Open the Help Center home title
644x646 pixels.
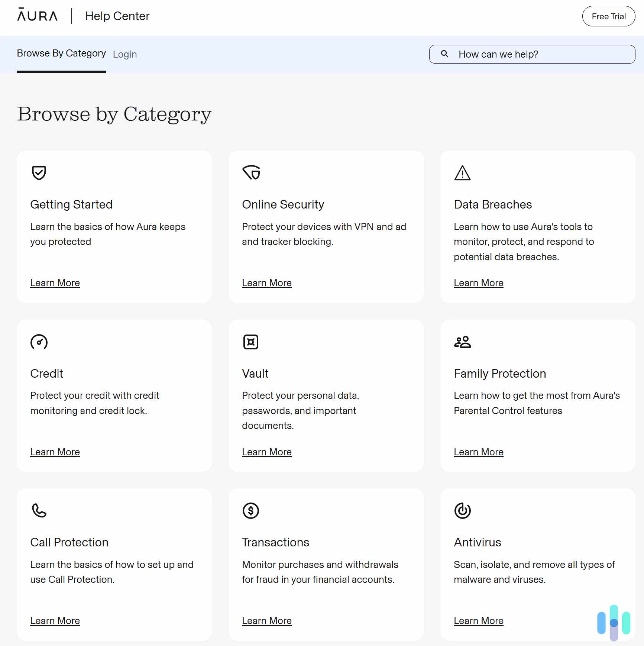[117, 16]
